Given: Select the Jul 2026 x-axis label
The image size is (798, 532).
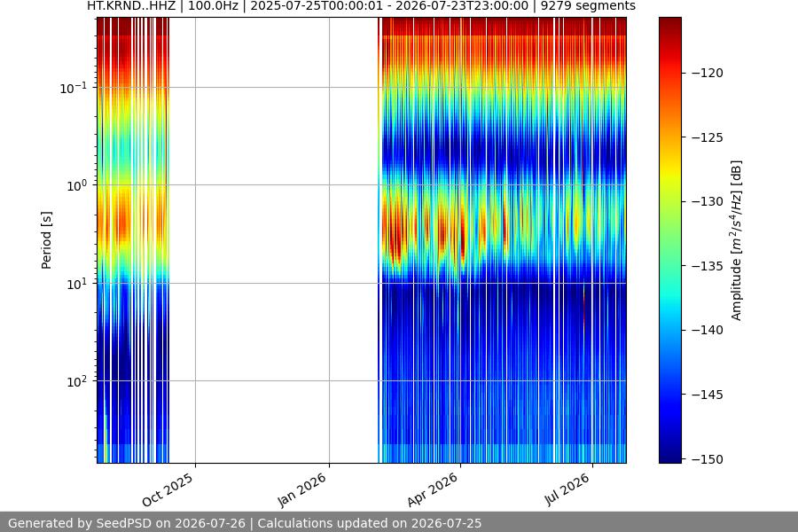Looking at the screenshot, I should (x=567, y=489).
